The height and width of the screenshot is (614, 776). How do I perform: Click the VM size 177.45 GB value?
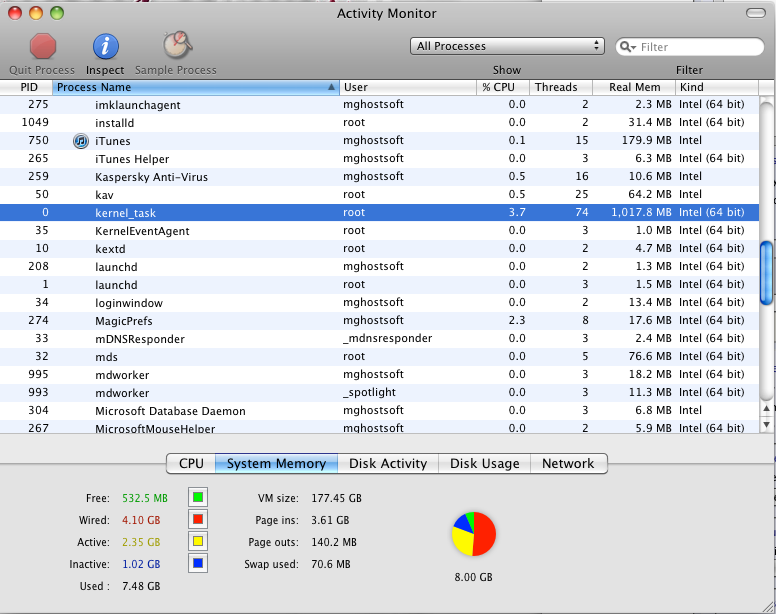pyautogui.click(x=337, y=498)
